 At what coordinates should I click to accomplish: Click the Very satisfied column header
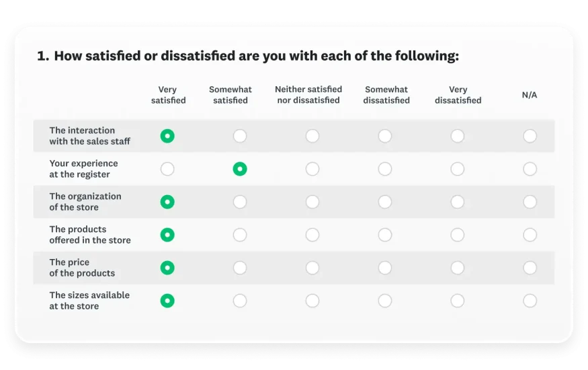(168, 95)
